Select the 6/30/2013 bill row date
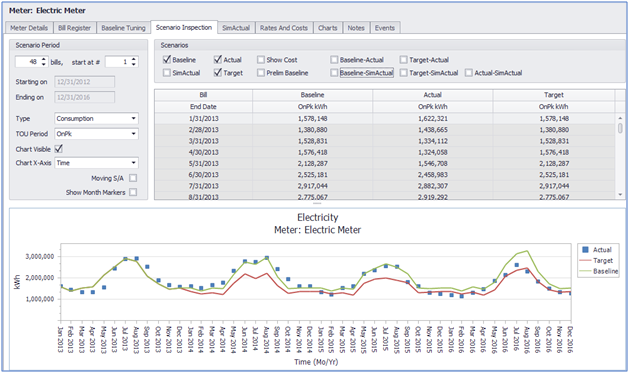This screenshot has width=630, height=373. (x=203, y=175)
